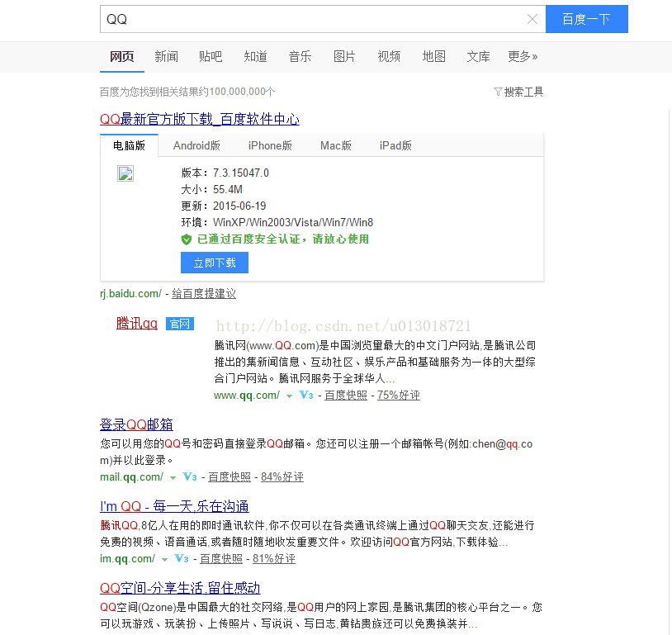
Task: Click the V3 badge after im.qq.com/
Action: point(182,559)
